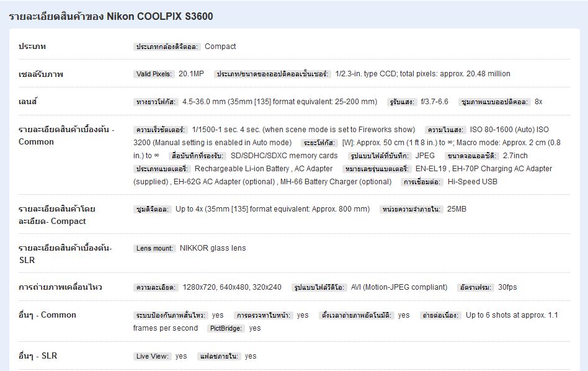
Task: Select the 25MB internal memory value
Action: coord(457,209)
